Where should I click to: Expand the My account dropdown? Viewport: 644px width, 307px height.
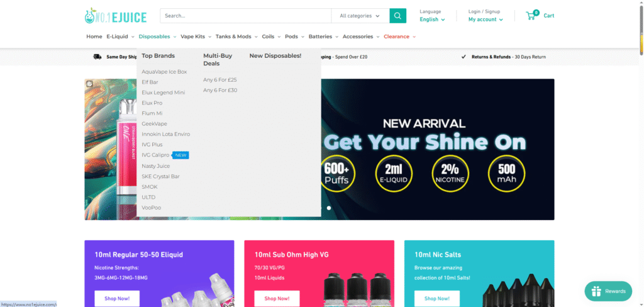(486, 20)
